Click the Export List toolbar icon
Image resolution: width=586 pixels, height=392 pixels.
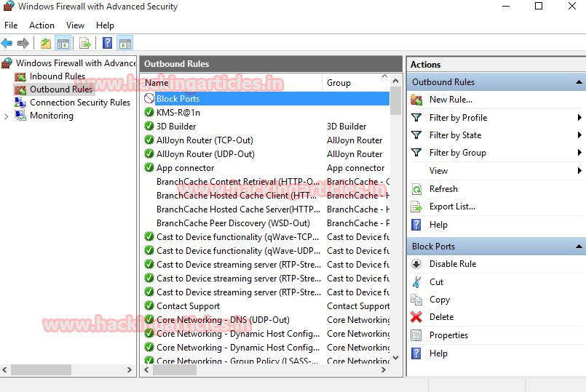85,44
